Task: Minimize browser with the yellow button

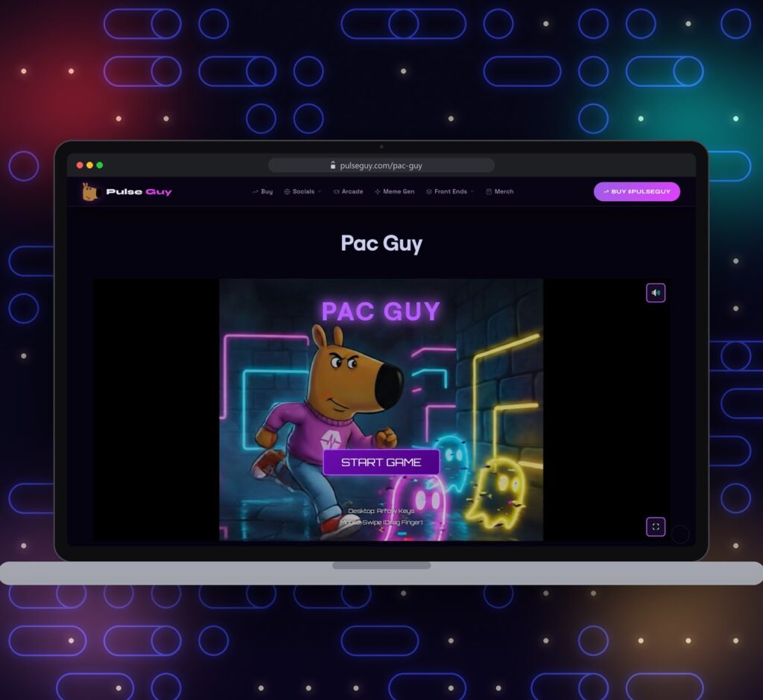Action: coord(89,165)
